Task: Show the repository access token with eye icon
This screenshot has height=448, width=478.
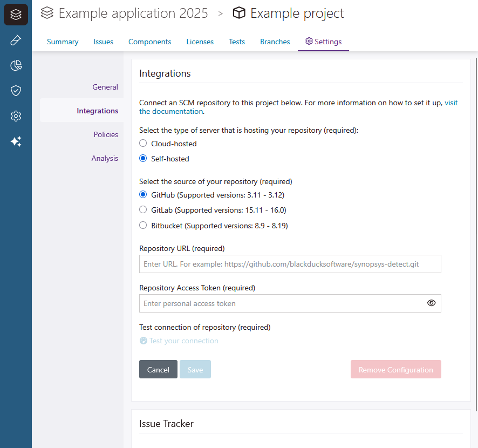Action: (x=431, y=303)
